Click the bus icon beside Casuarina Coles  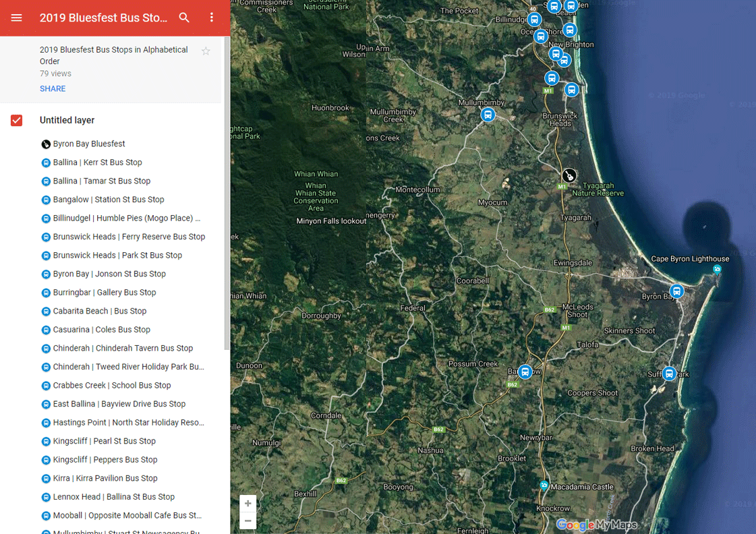[x=46, y=330]
